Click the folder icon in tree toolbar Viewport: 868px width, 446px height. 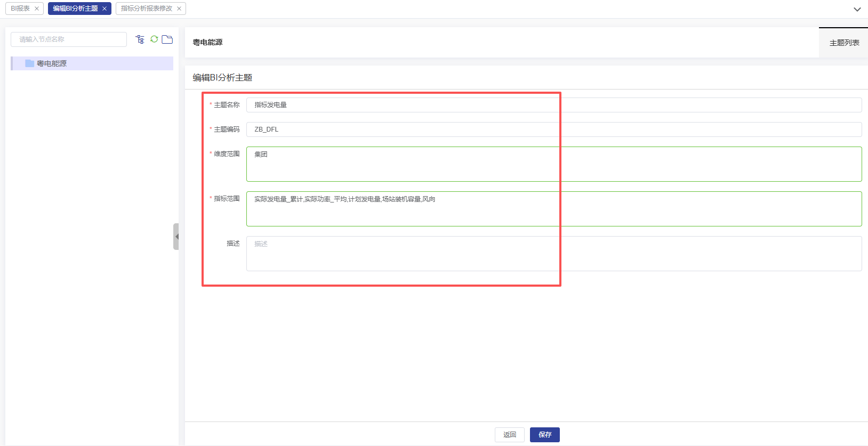point(167,39)
